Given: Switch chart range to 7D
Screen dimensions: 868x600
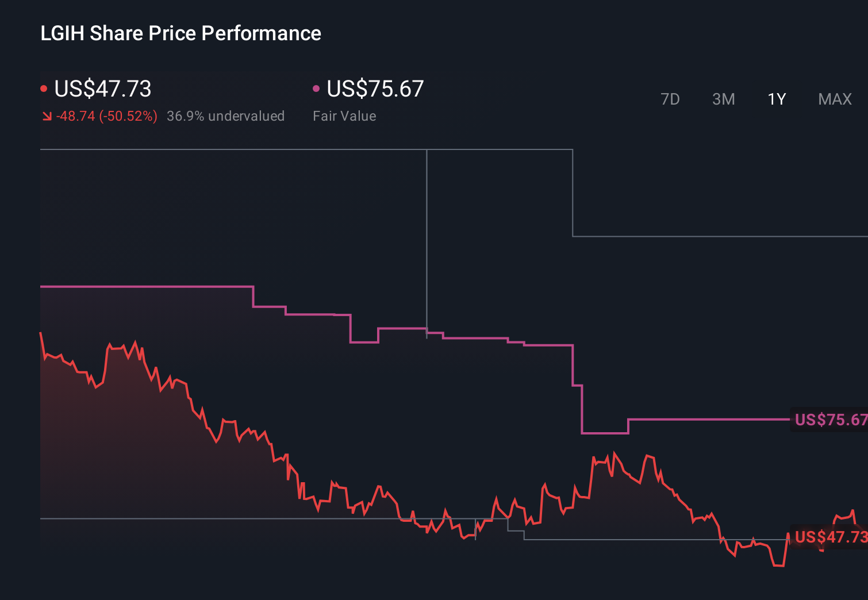Looking at the screenshot, I should point(670,99).
